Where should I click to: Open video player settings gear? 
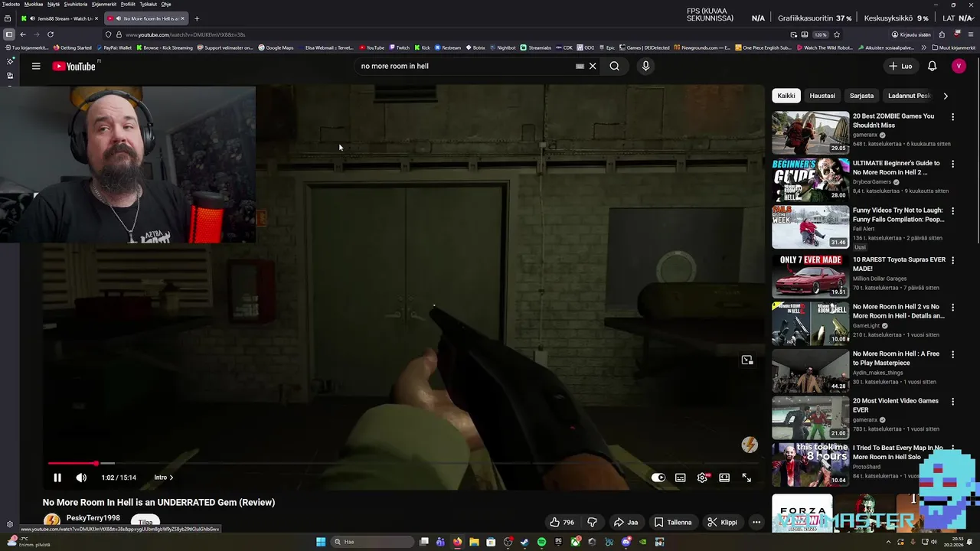click(x=702, y=478)
